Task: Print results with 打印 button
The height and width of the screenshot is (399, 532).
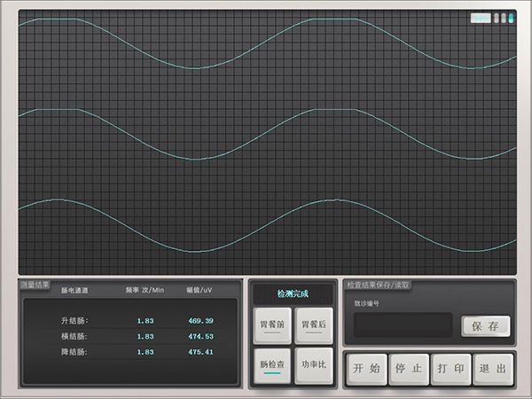Action: point(451,369)
